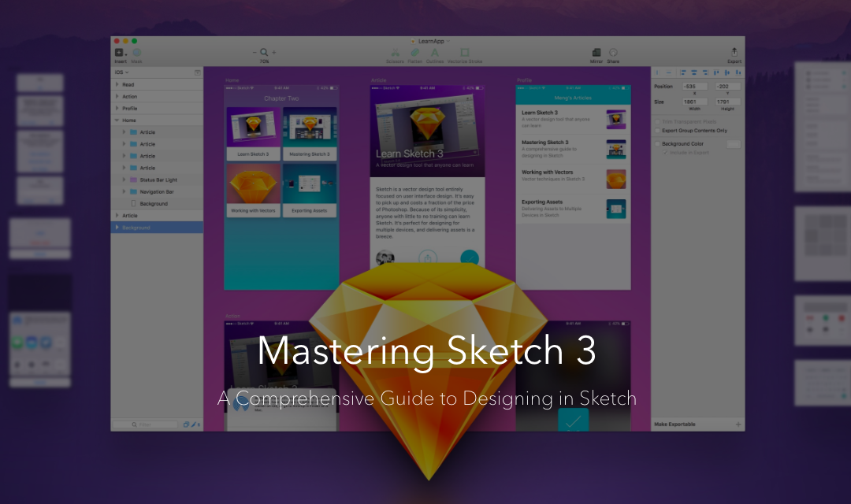
Task: Click the plus next to Make Exportable
Action: point(738,424)
